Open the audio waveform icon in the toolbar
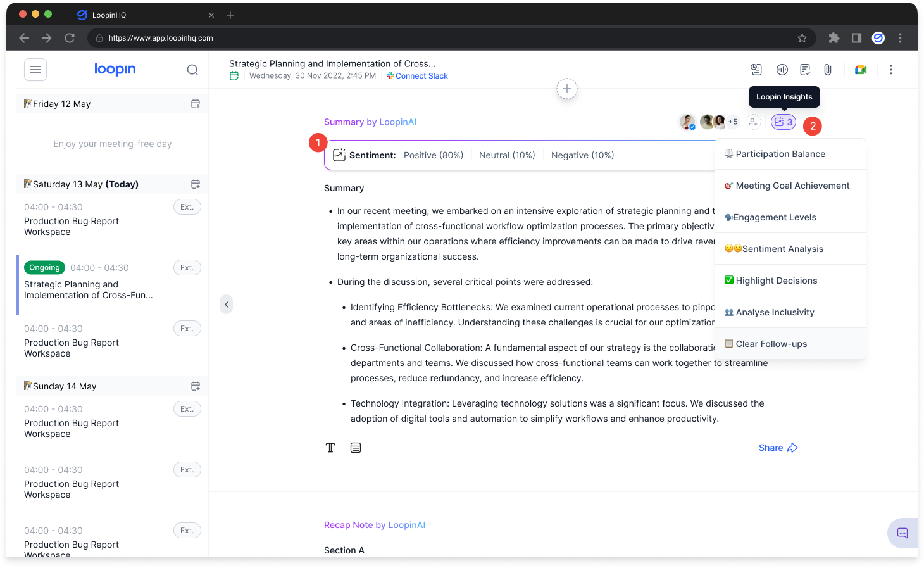 782,70
